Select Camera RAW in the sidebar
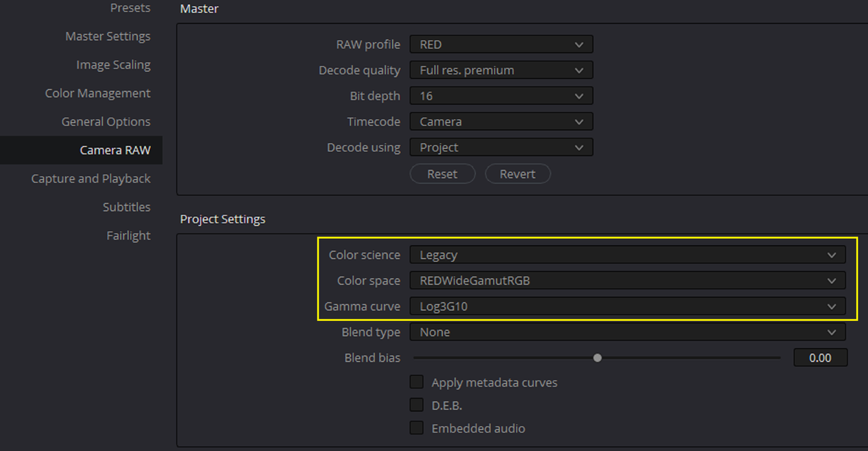The height and width of the screenshot is (451, 868). click(81, 151)
